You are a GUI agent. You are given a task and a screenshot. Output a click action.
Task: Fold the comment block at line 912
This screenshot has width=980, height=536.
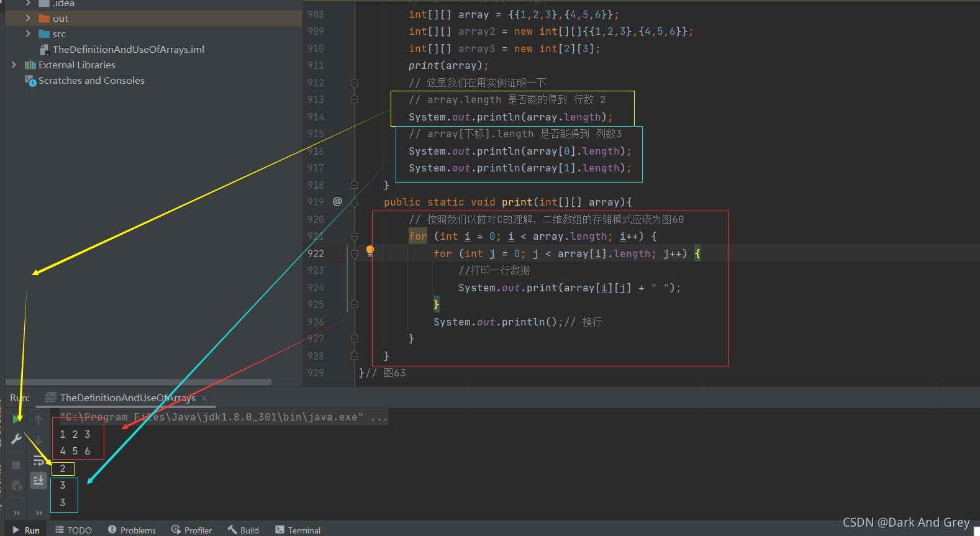pos(354,83)
